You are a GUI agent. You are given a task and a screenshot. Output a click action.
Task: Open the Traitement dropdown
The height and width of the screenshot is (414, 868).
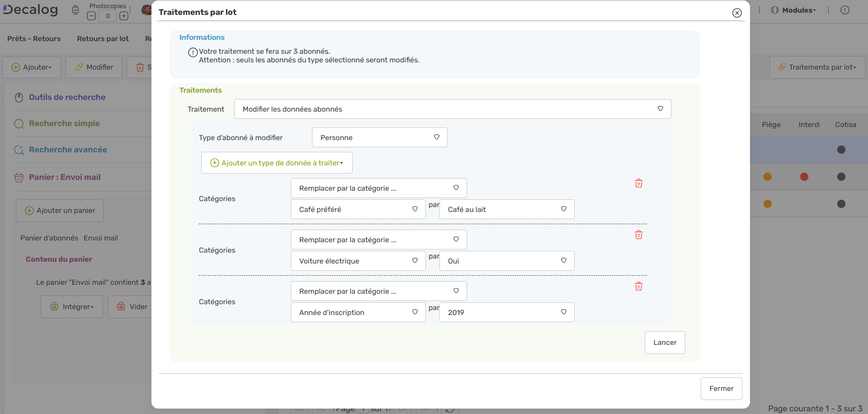click(453, 109)
